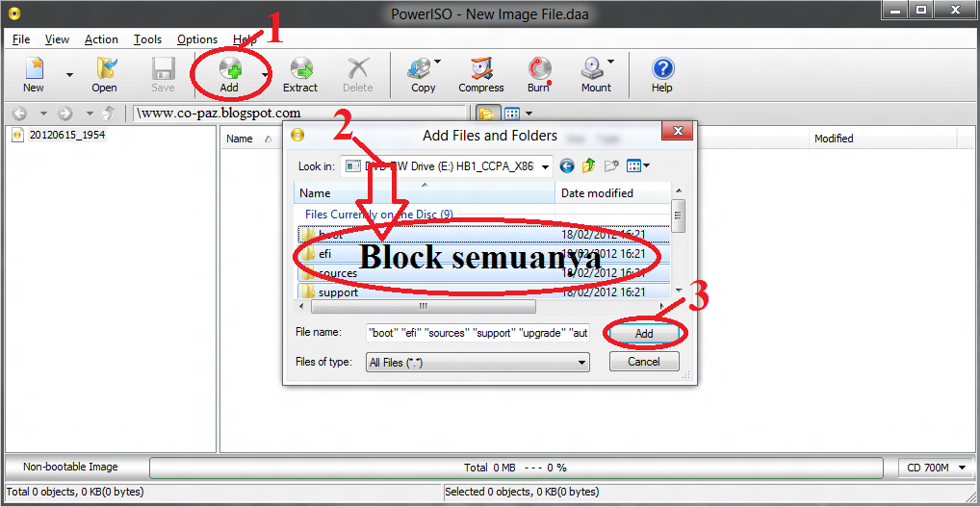This screenshot has height=507, width=980.
Task: Open the View menu
Action: click(x=57, y=39)
